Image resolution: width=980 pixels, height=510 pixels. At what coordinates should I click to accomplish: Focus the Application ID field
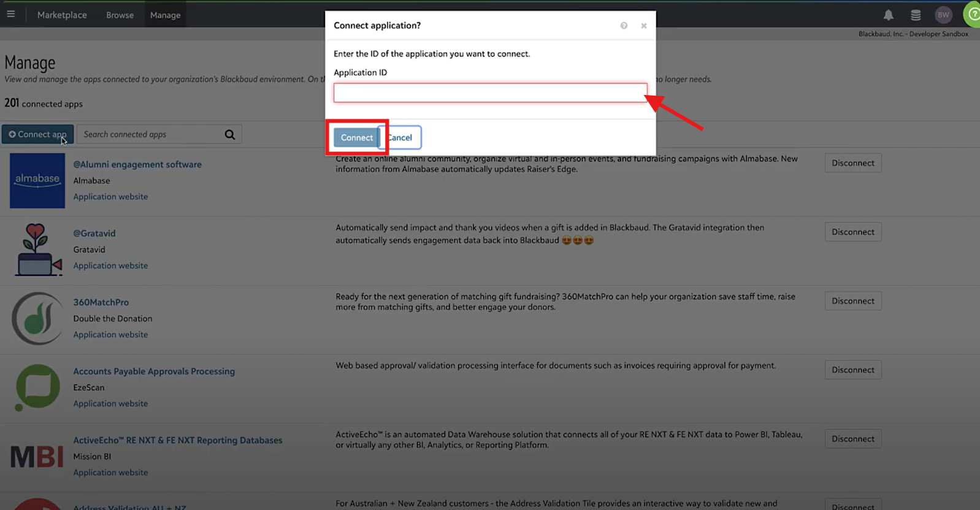490,93
